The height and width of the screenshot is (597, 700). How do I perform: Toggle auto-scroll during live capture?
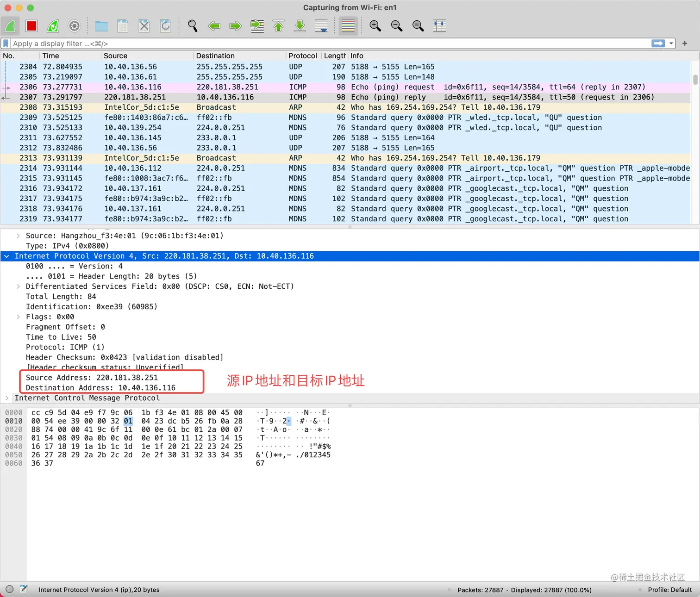pos(321,26)
